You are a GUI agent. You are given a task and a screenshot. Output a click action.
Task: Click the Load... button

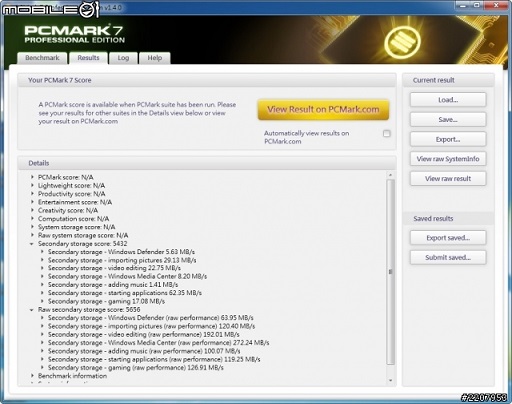click(x=448, y=100)
